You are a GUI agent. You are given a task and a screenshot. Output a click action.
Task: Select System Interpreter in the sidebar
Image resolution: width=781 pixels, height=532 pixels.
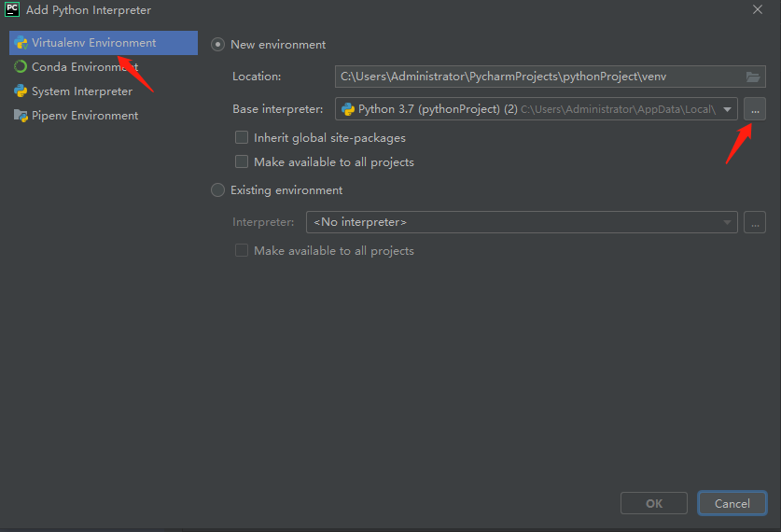click(103, 91)
